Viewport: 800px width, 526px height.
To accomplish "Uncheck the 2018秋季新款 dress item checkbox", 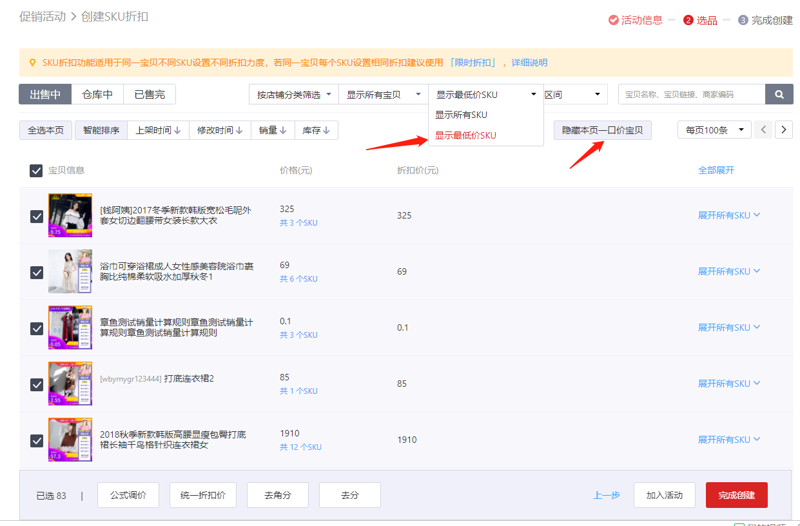I will tap(36, 440).
